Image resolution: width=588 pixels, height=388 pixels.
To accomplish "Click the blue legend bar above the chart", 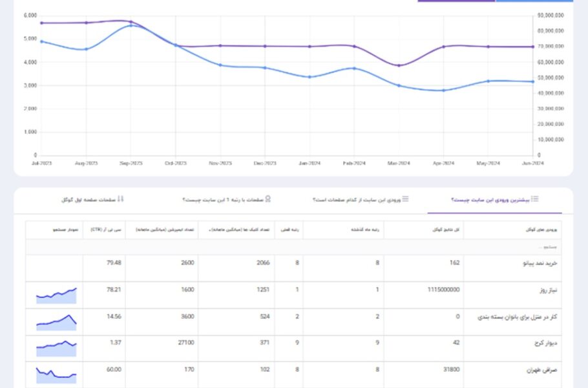I will 534,1.
